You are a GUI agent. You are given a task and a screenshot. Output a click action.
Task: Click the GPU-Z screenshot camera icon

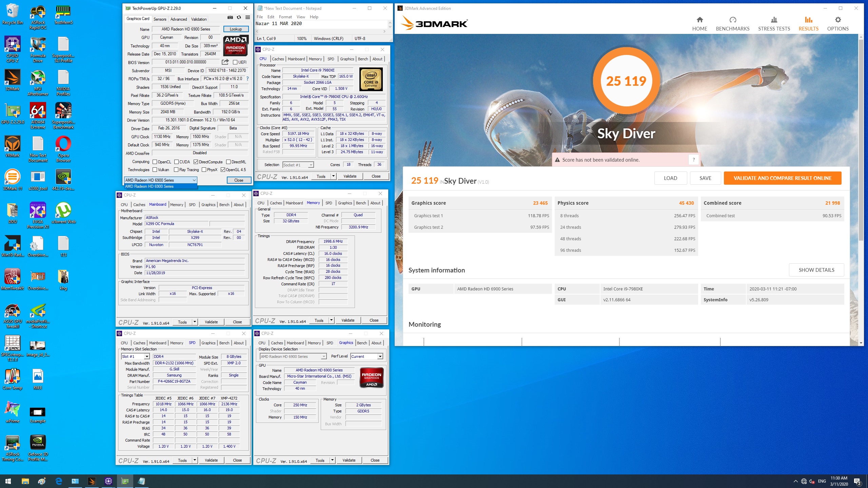pos(230,18)
